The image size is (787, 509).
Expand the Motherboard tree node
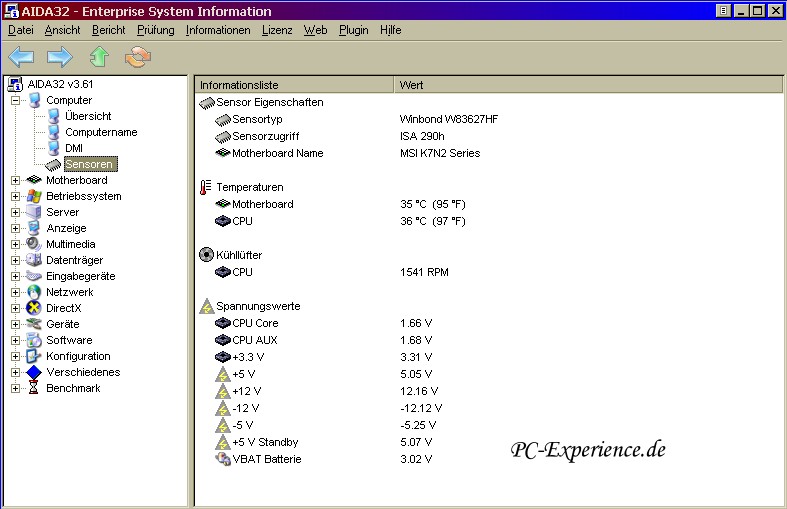[16, 180]
